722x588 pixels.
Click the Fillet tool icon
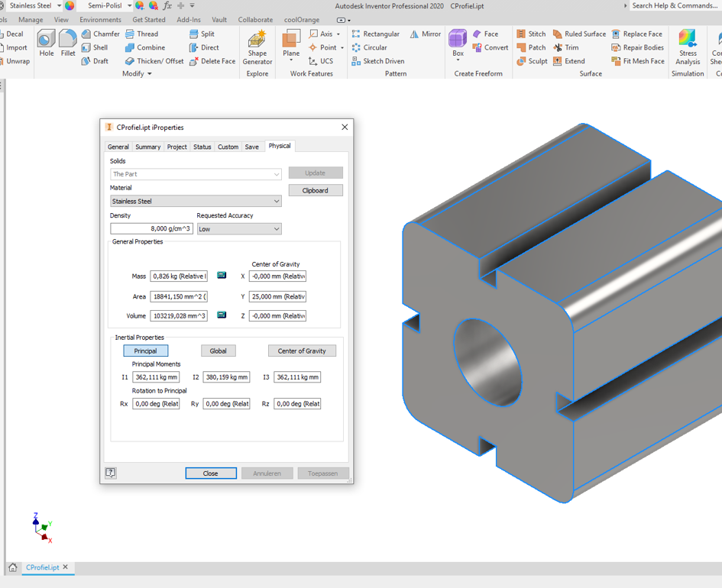68,43
